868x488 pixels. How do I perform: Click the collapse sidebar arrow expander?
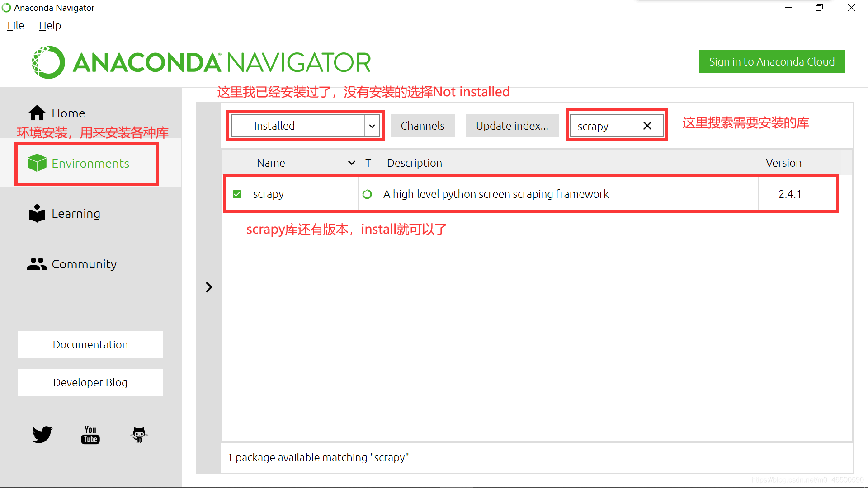pyautogui.click(x=209, y=287)
